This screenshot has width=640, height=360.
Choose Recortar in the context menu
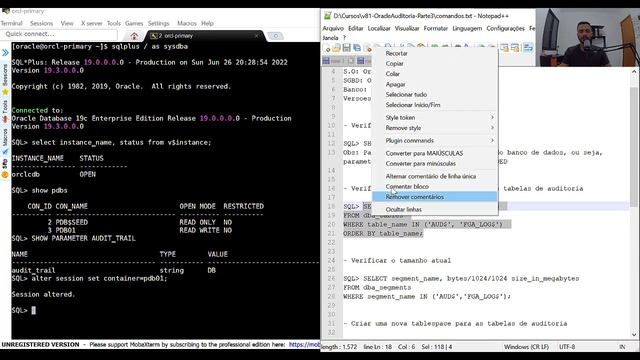click(x=435, y=53)
